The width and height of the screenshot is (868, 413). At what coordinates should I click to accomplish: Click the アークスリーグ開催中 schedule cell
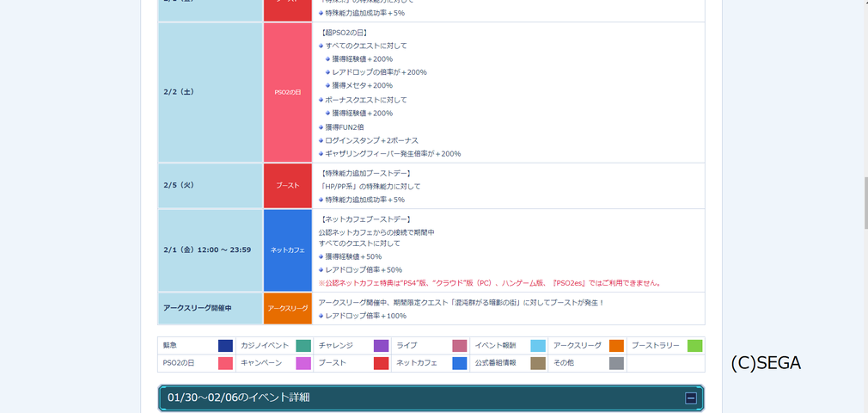[x=211, y=308]
